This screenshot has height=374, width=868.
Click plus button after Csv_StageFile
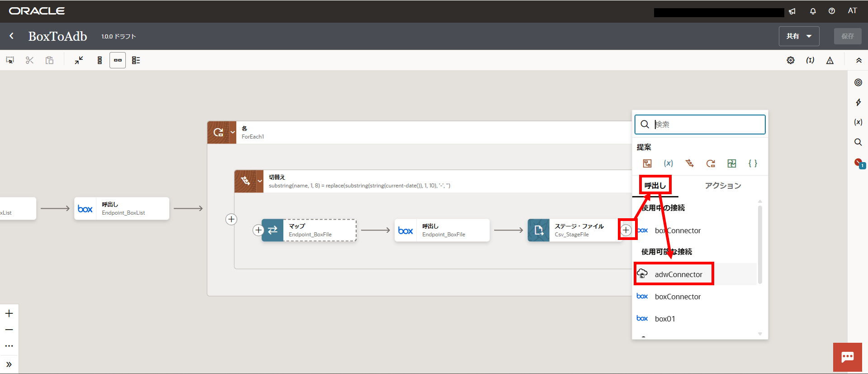[x=626, y=230]
